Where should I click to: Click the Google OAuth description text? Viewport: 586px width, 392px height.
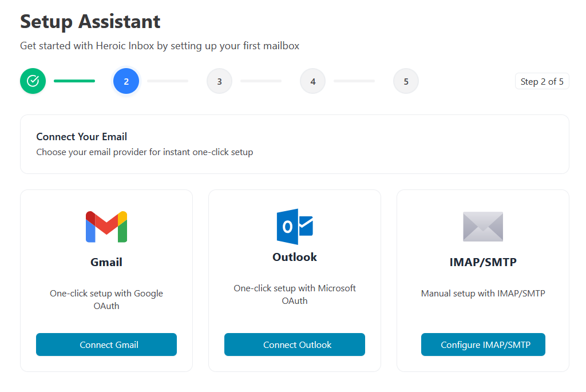[x=106, y=299]
